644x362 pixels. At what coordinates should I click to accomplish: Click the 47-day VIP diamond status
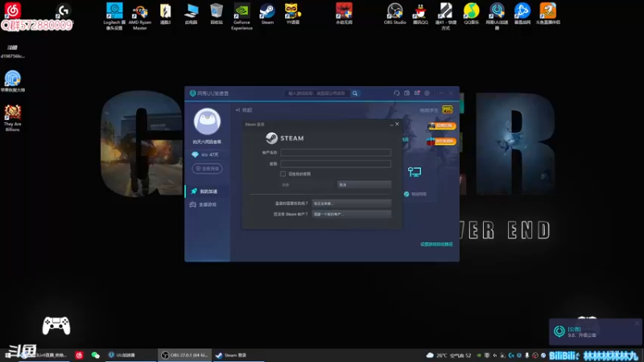(205, 154)
